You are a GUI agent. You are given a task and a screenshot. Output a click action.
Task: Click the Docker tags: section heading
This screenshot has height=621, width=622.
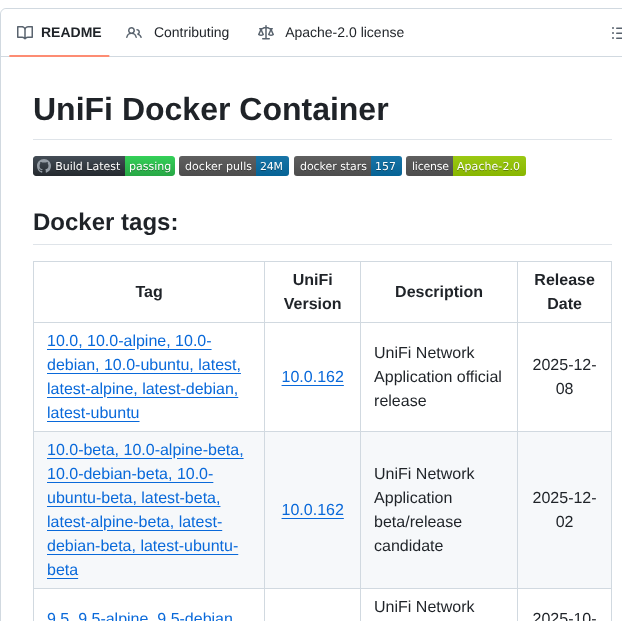tap(105, 221)
